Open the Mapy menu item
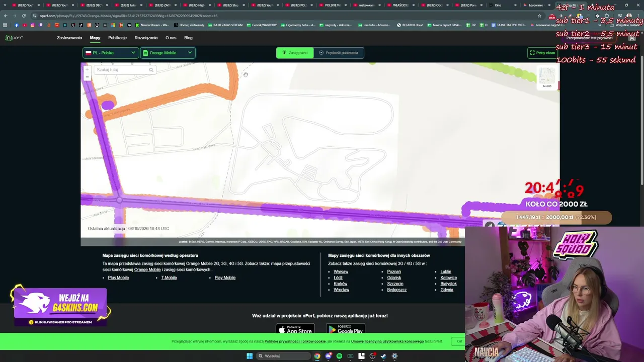The width and height of the screenshot is (644, 362). (95, 38)
